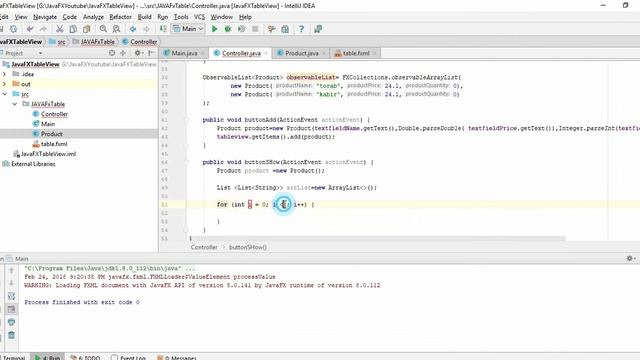640x360 pixels.
Task: Click the Copy icon in the toolbar
Action: pyautogui.click(x=73, y=29)
